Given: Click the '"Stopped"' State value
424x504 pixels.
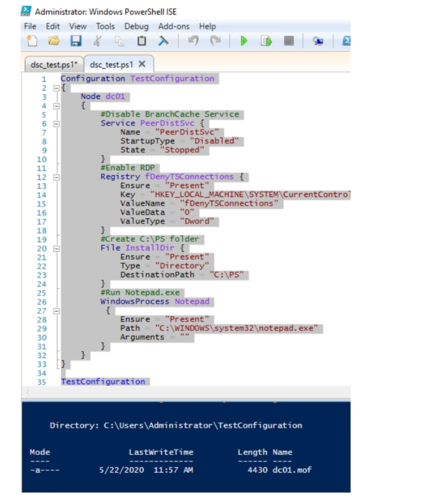Looking at the screenshot, I should coord(182,150).
